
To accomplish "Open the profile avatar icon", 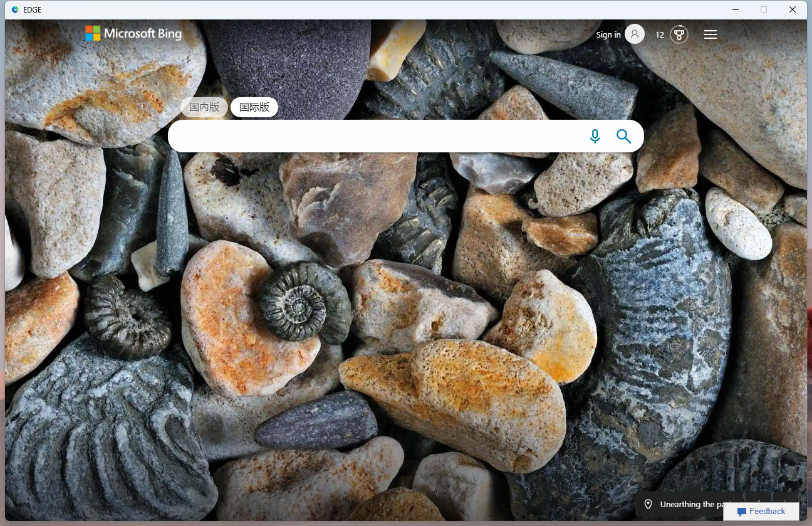I will [x=635, y=34].
